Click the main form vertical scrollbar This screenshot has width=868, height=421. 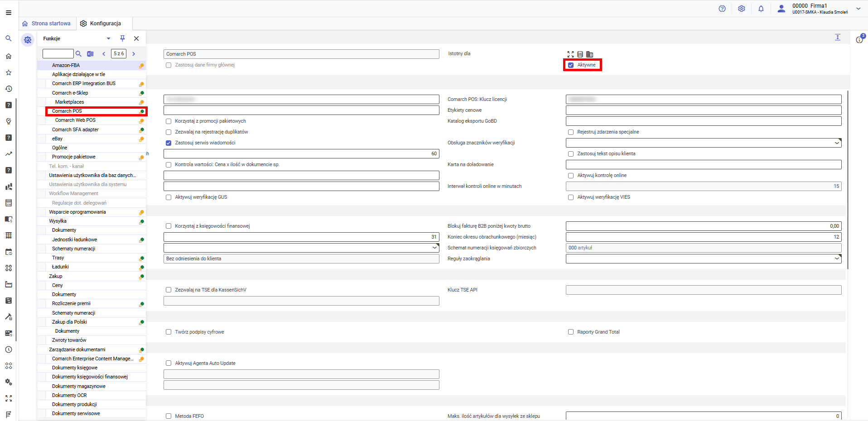[848, 180]
